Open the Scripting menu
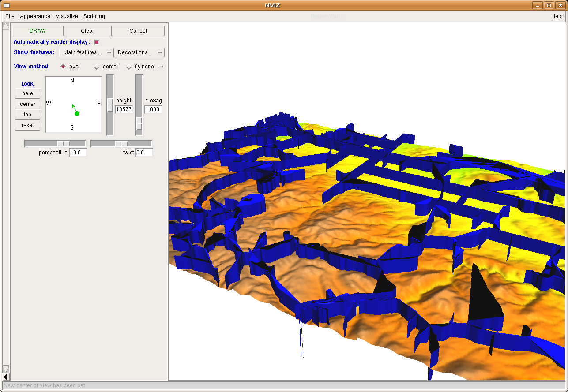Image resolution: width=568 pixels, height=392 pixels. [94, 16]
